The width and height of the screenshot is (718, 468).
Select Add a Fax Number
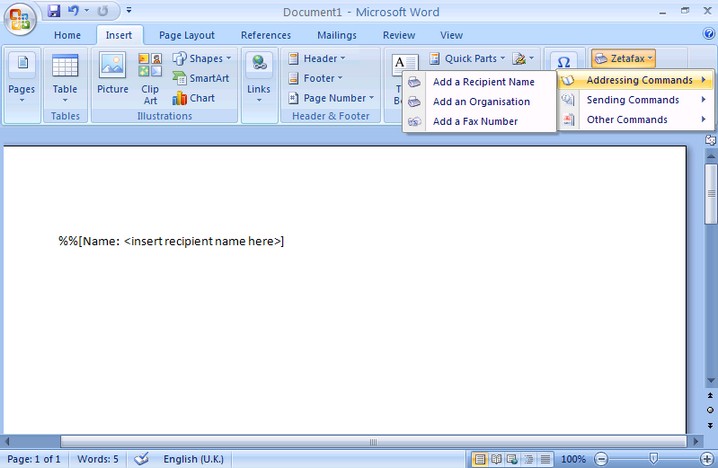coord(479,121)
